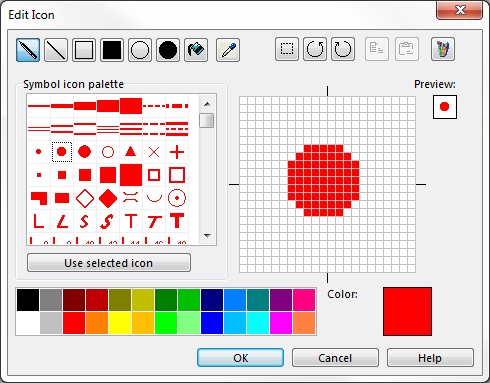Image resolution: width=490 pixels, height=383 pixels.
Task: Click the large current Color box
Action: (407, 311)
